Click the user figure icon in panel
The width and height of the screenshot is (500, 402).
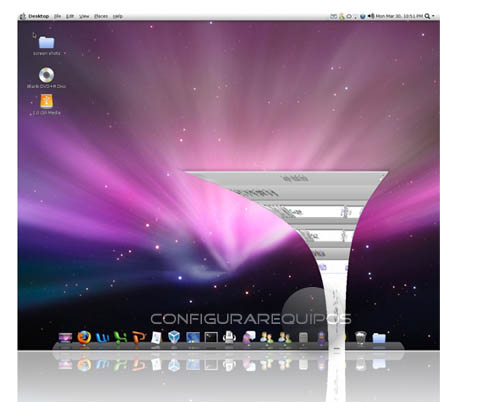click(341, 16)
